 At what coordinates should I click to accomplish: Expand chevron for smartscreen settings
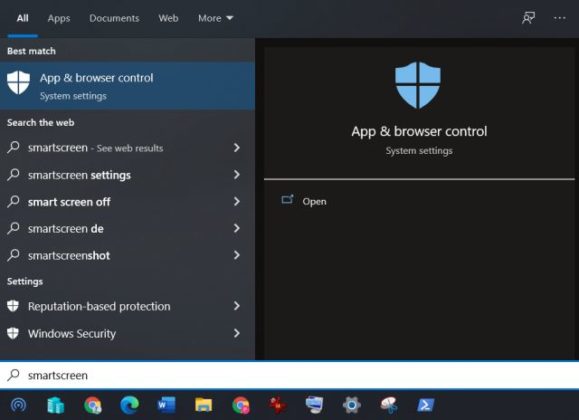[237, 174]
